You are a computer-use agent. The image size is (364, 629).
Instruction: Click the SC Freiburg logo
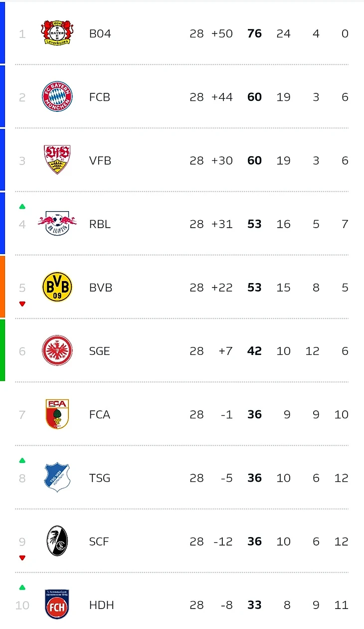tap(57, 541)
